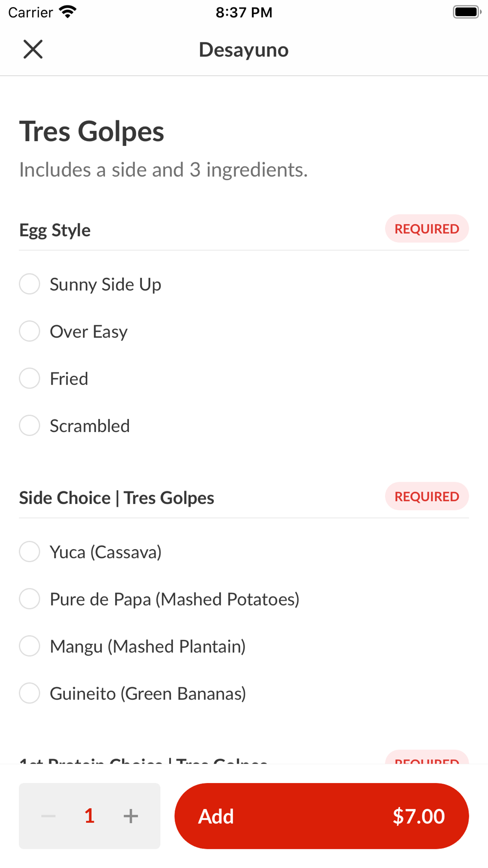
Task: Tap the quantity number 1
Action: (x=89, y=816)
